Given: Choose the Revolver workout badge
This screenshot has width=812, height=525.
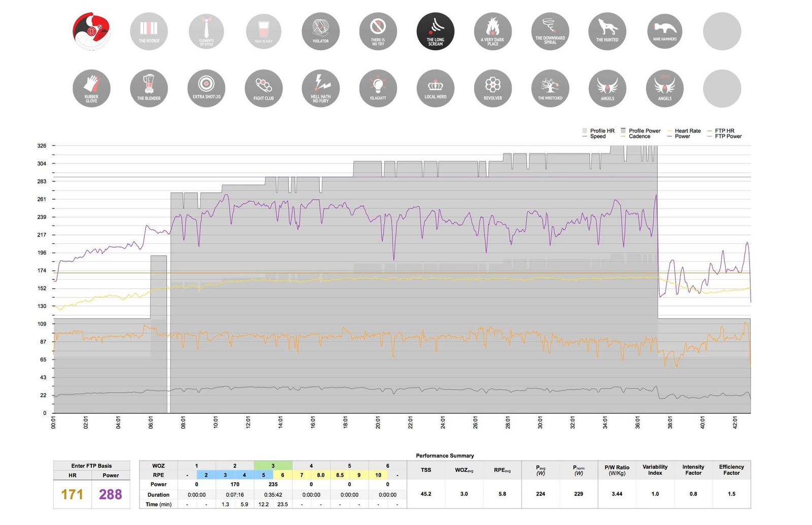Looking at the screenshot, I should coord(492,88).
